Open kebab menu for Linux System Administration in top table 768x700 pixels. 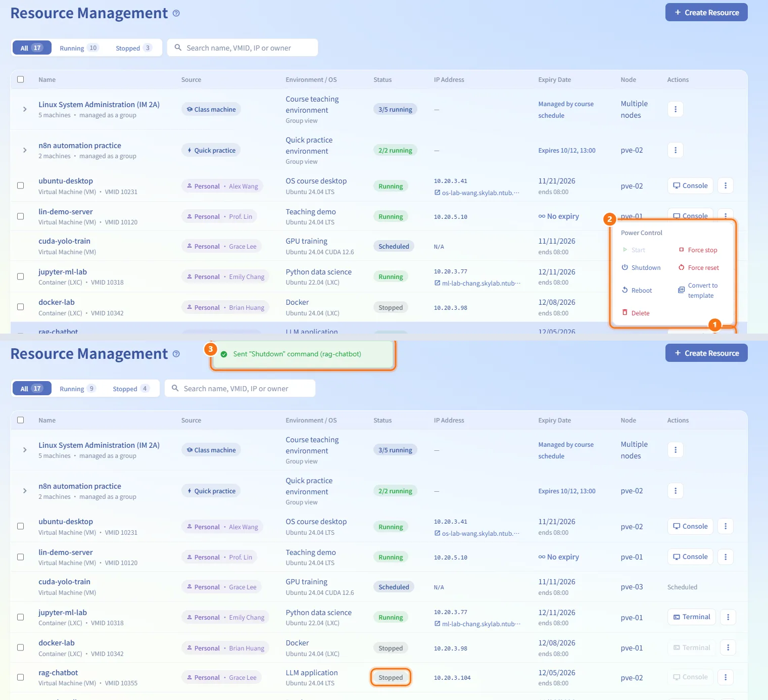coord(675,109)
